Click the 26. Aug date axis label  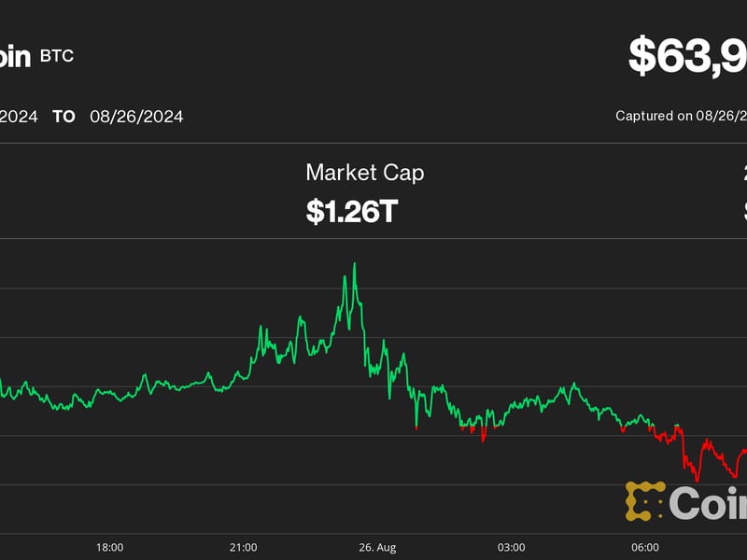[379, 547]
